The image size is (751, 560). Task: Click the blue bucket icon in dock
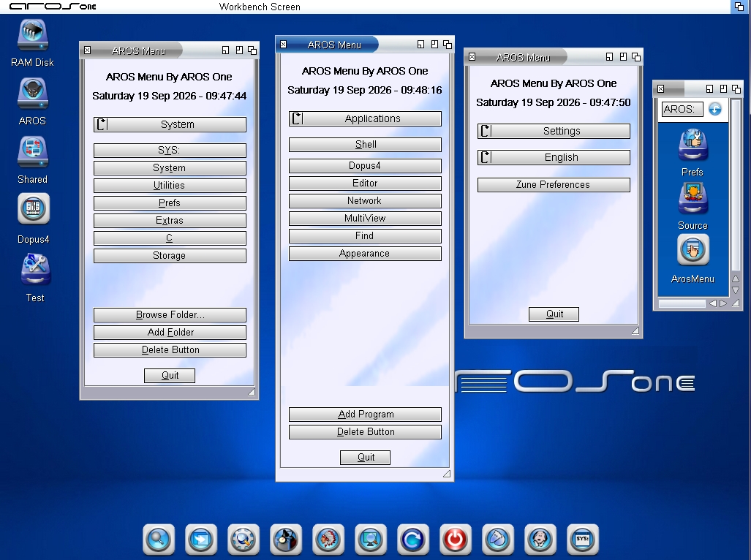click(498, 539)
